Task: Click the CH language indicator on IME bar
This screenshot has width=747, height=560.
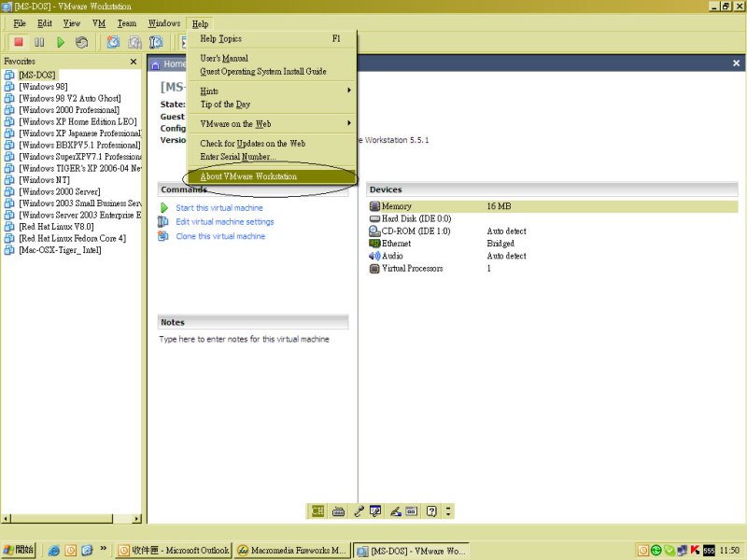Action: (x=317, y=511)
